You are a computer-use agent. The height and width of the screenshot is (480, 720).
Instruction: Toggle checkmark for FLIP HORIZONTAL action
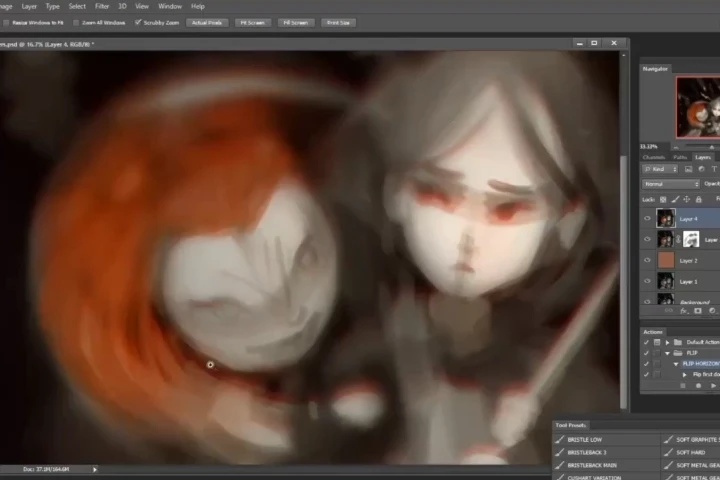tap(647, 363)
